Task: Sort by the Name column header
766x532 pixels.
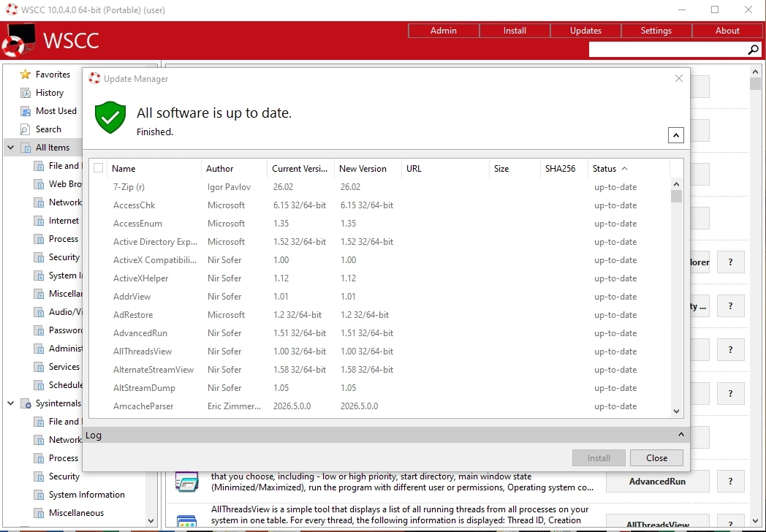Action: pyautogui.click(x=154, y=169)
